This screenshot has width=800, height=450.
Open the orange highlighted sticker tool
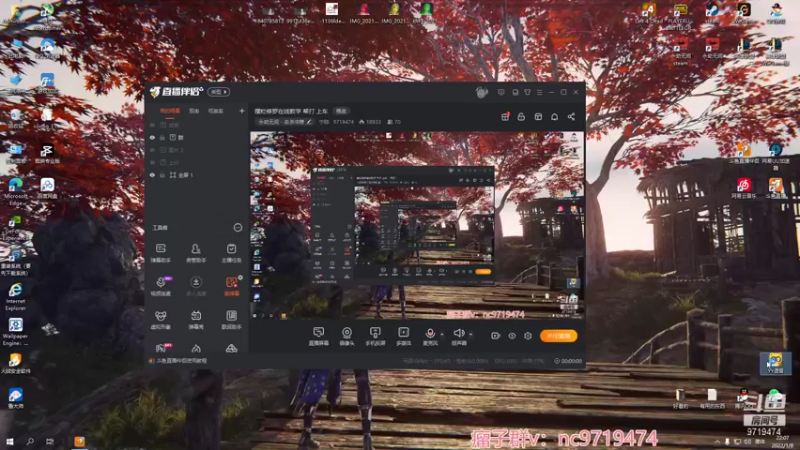(231, 286)
